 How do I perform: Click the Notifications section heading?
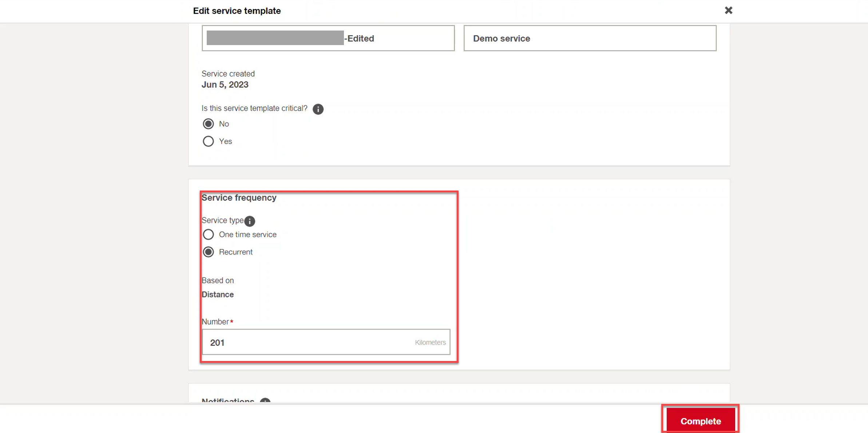[x=228, y=401]
